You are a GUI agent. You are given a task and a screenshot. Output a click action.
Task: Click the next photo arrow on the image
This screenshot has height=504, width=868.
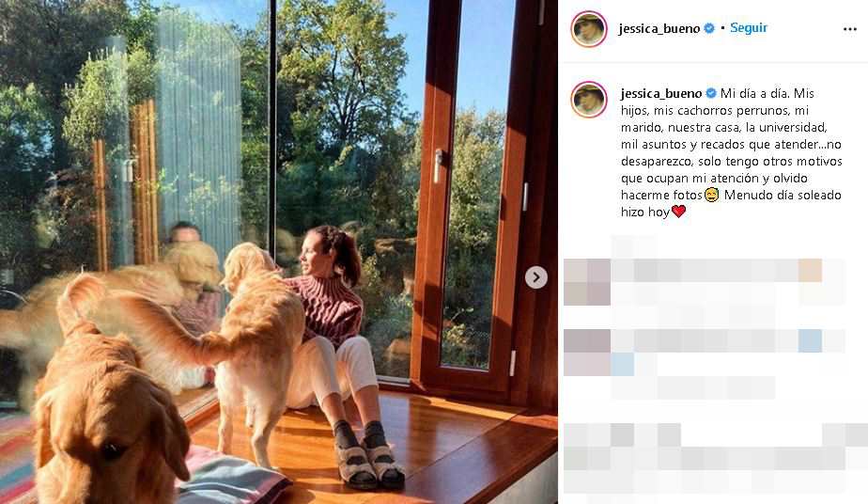535,277
